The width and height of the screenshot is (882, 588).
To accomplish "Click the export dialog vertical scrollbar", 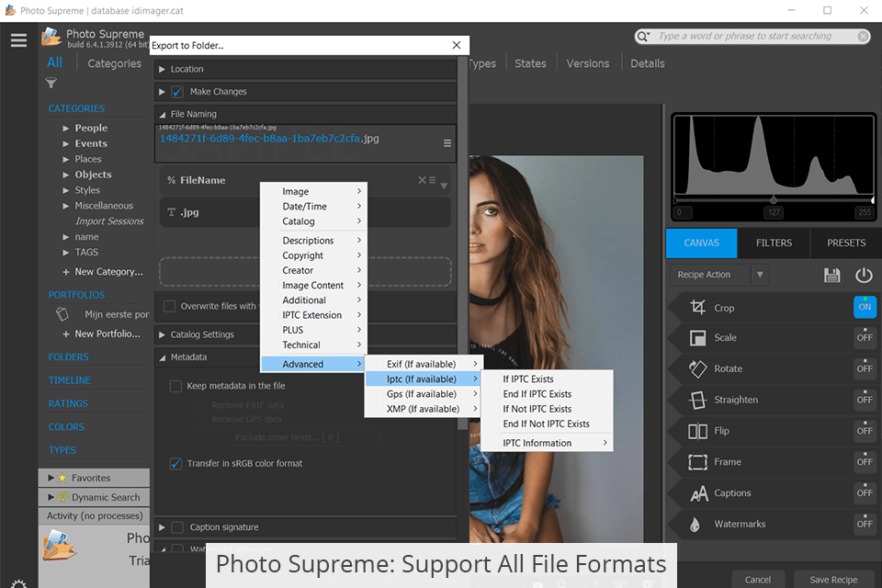I will click(462, 242).
